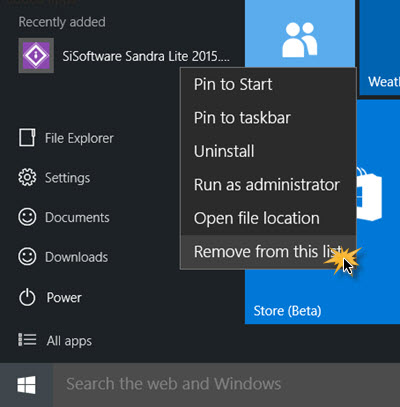Click the Search the web and Windows box
Viewport: 400px width, 407px height.
coord(227,385)
